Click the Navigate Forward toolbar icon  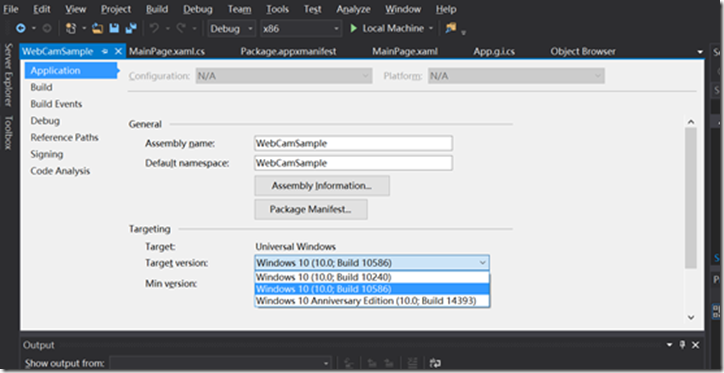(x=47, y=29)
